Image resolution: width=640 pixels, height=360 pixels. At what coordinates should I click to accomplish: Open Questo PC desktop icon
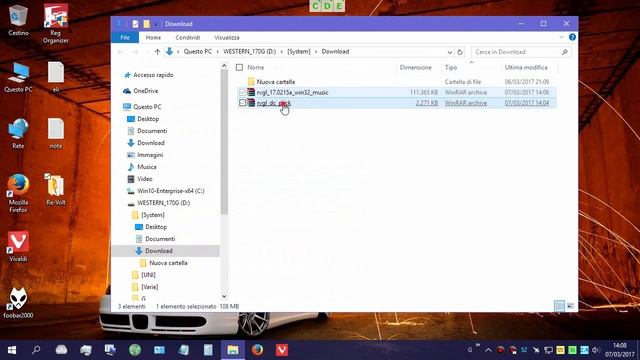tap(18, 77)
